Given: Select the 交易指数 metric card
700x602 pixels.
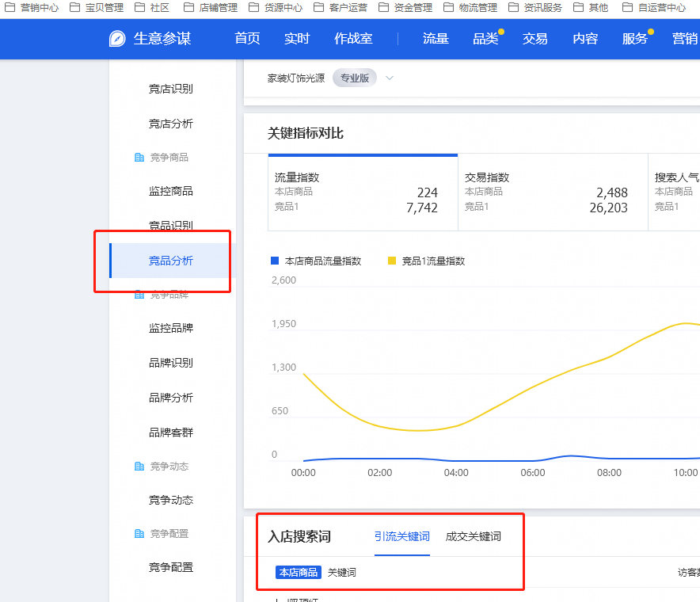Looking at the screenshot, I should coord(552,192).
